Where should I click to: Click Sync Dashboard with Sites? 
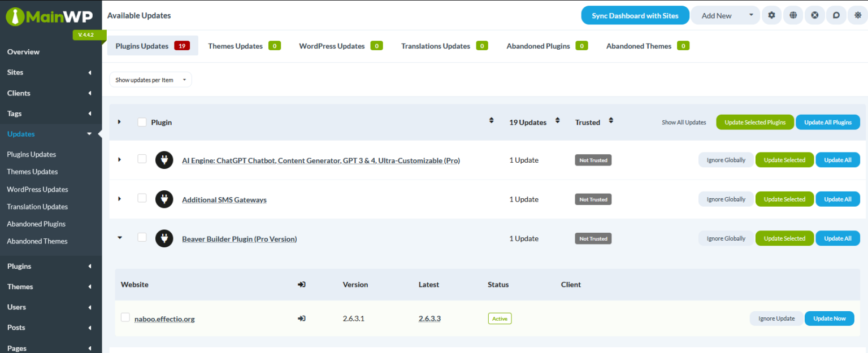[x=635, y=15]
